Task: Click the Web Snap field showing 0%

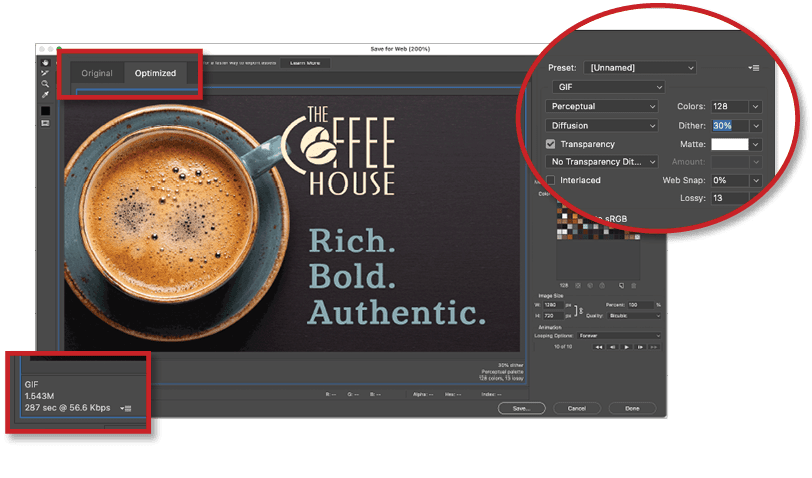Action: coord(730,180)
